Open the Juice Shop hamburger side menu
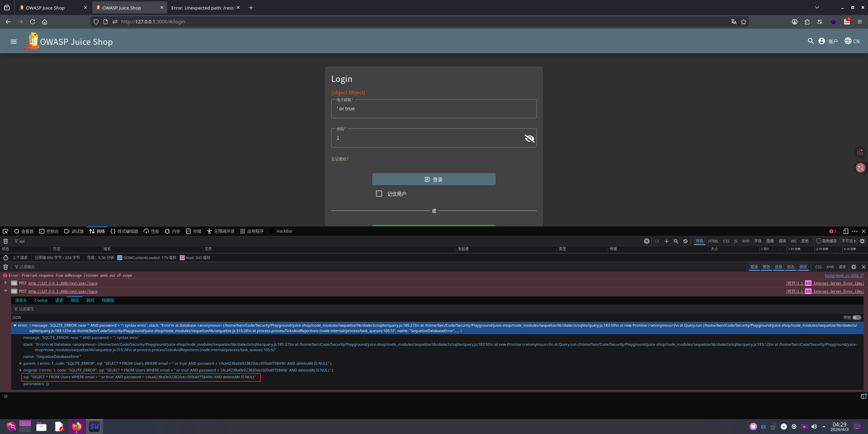This screenshot has width=868, height=434. pos(14,41)
